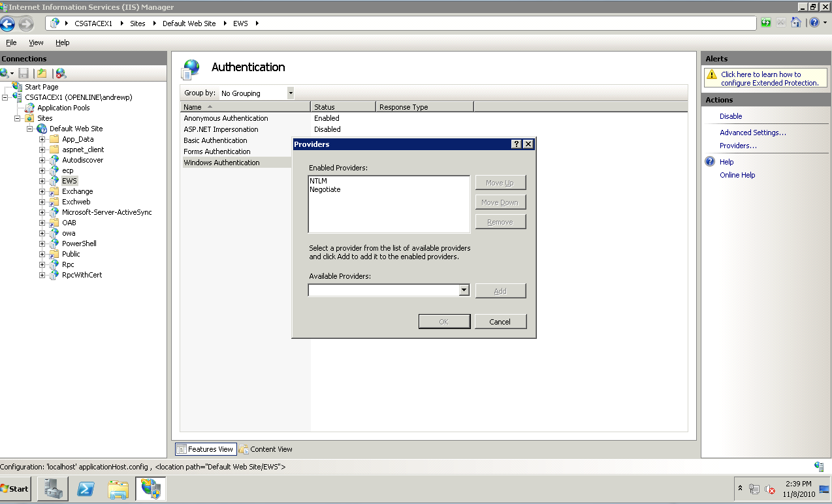
Task: Click the Home icon in address bar
Action: [x=795, y=23]
